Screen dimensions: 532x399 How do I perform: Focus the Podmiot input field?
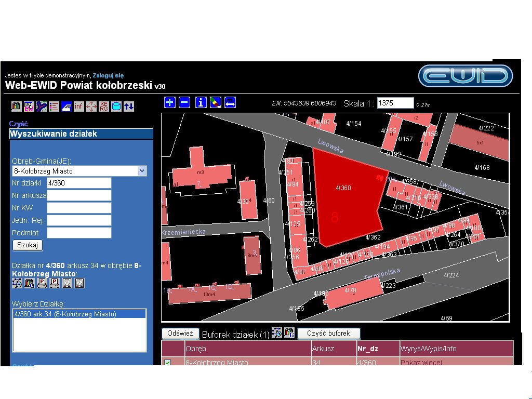[79, 233]
